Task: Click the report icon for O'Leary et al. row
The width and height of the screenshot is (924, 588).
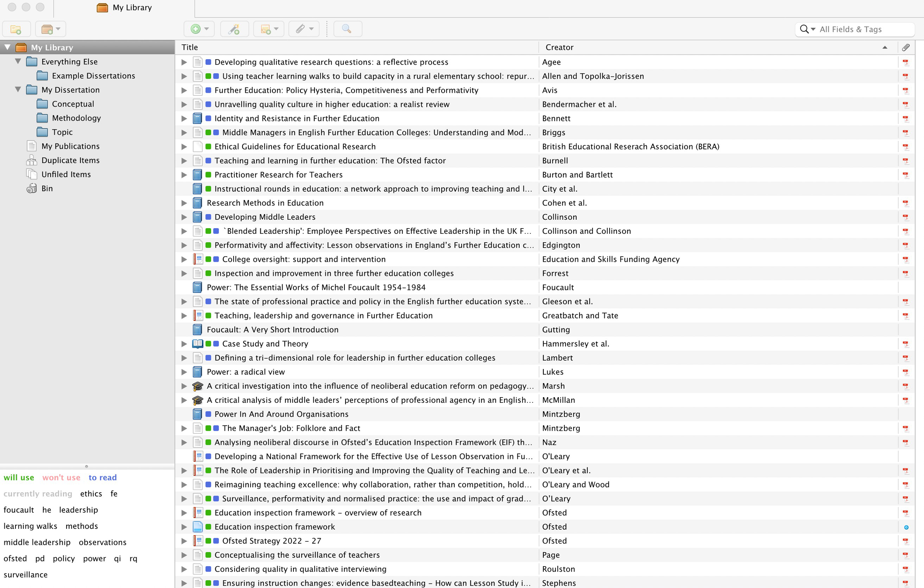Action: click(197, 470)
